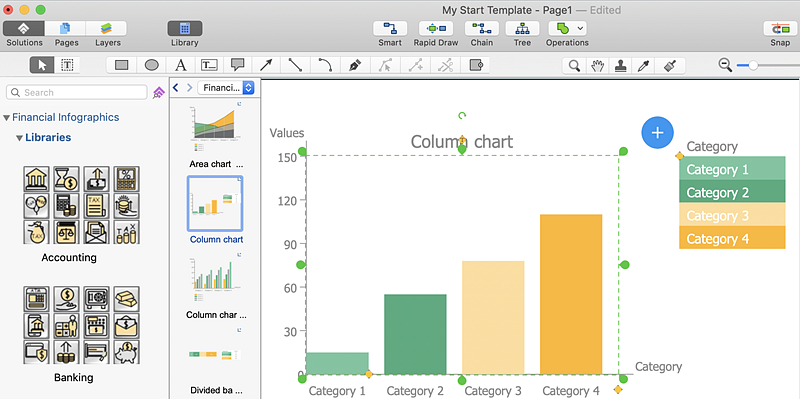
Task: Select the Smart connector tool
Action: pyautogui.click(x=390, y=28)
